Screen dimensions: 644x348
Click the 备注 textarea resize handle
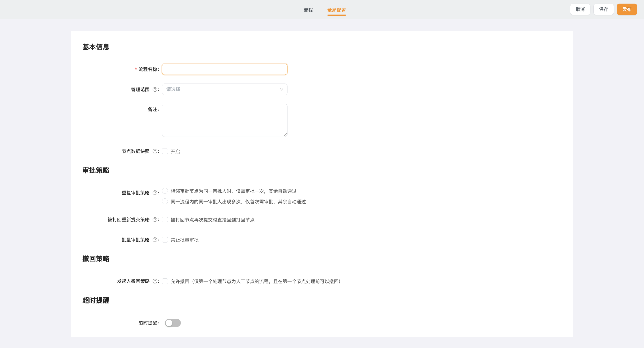point(285,135)
